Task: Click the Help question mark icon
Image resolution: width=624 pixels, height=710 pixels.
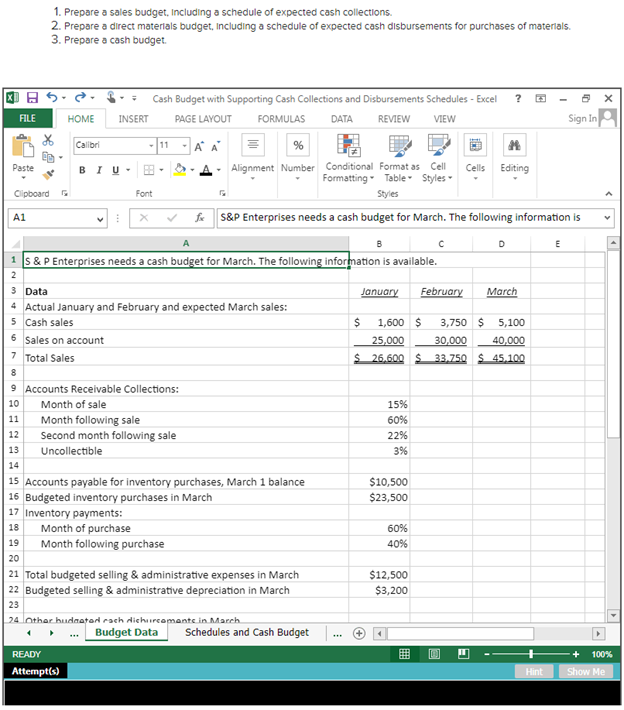Action: (518, 98)
